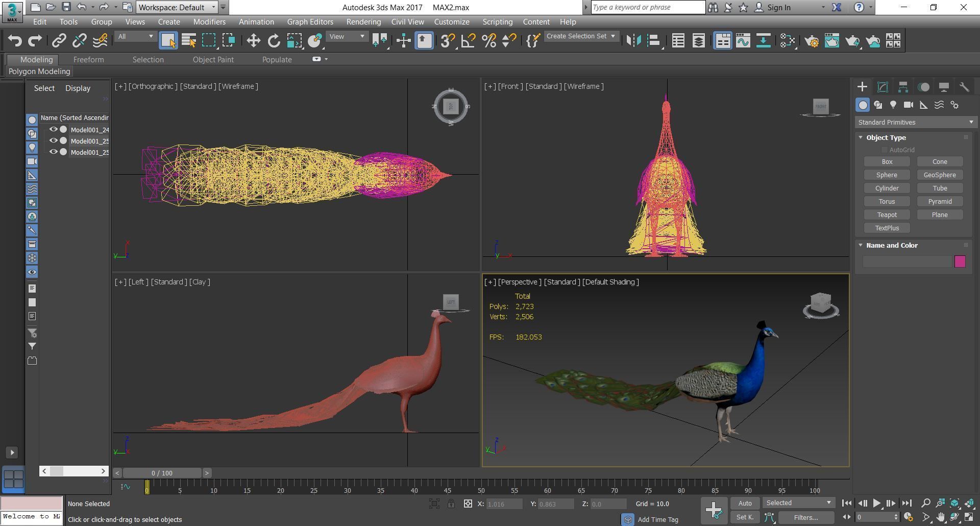Open Create Selection Set dropdown
This screenshot has height=526, width=980.
coord(581,36)
